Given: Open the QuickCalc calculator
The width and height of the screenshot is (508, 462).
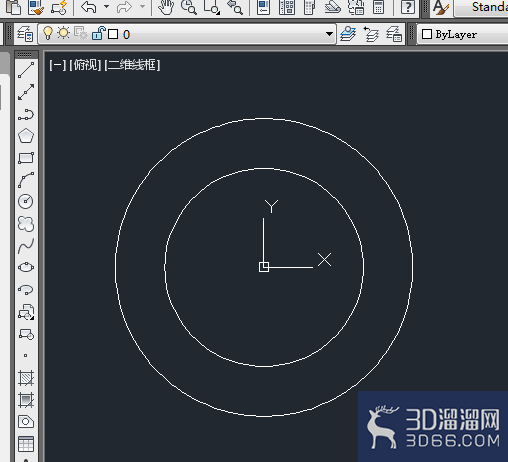Looking at the screenshot, I should coord(378,7).
